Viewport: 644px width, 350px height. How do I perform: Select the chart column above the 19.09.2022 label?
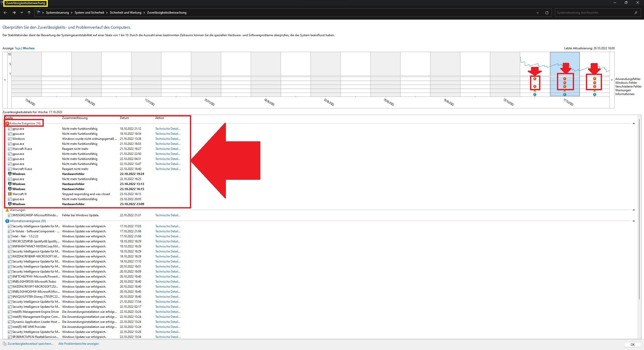(445, 74)
